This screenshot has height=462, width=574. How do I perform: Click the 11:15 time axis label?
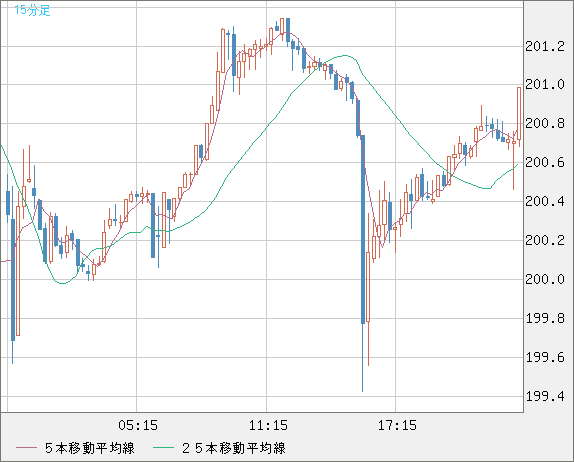click(268, 425)
